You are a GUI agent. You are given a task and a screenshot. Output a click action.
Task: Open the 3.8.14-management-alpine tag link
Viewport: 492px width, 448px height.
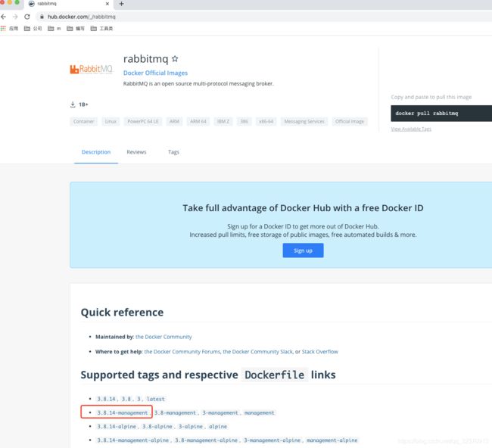(x=132, y=440)
